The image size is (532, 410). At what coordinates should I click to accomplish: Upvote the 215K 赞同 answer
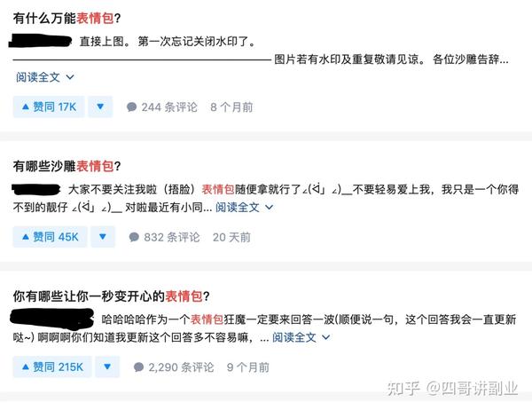[52, 367]
